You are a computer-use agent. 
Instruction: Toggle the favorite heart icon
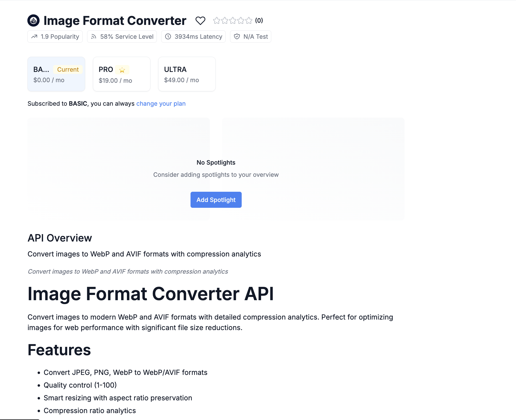[200, 20]
